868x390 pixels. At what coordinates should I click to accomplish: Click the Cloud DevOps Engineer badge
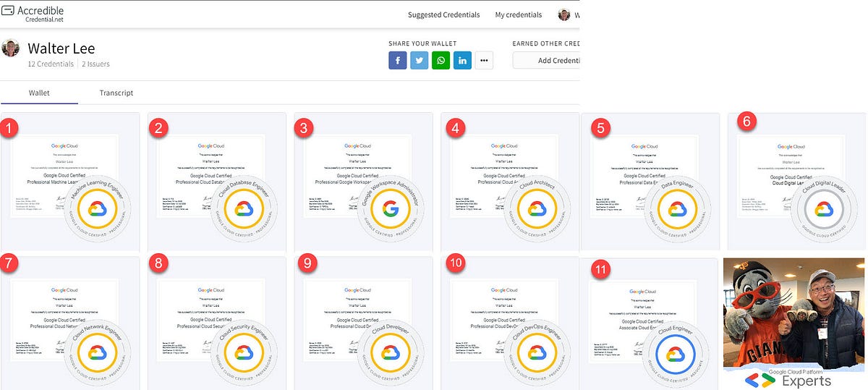(x=536, y=352)
